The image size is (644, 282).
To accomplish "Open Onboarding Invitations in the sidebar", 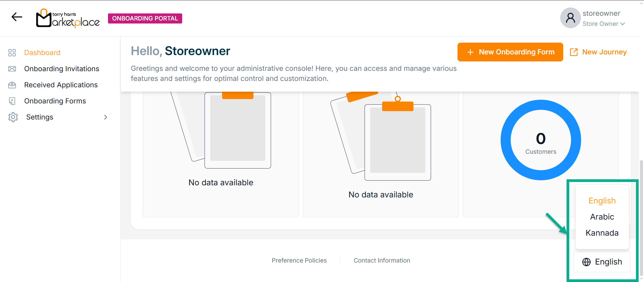I will (62, 69).
